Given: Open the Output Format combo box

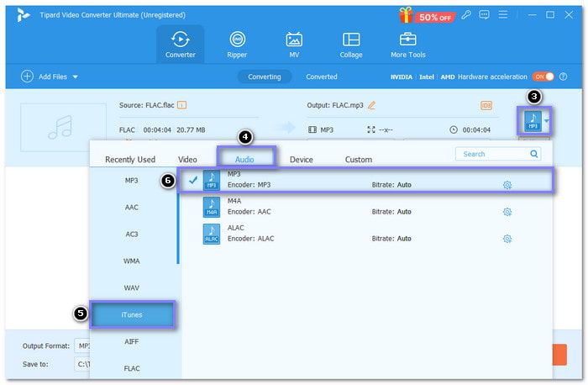Looking at the screenshot, I should pyautogui.click(x=82, y=345).
